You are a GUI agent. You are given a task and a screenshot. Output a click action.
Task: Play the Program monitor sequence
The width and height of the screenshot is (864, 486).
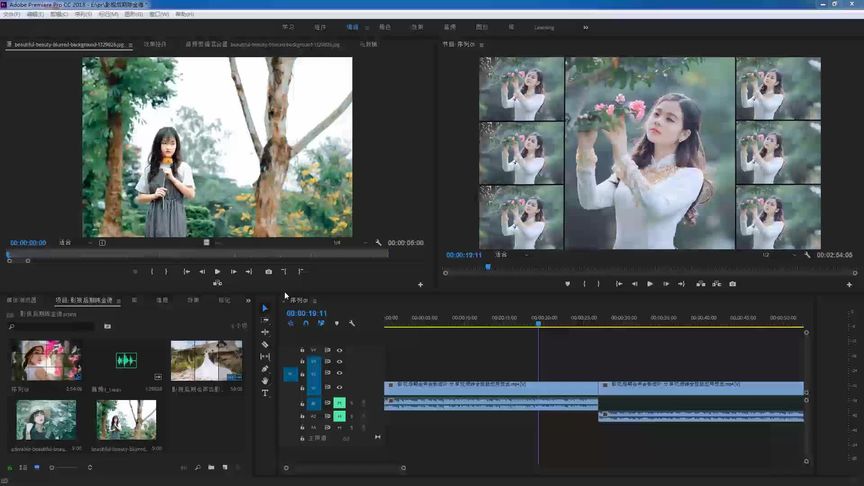pyautogui.click(x=650, y=284)
